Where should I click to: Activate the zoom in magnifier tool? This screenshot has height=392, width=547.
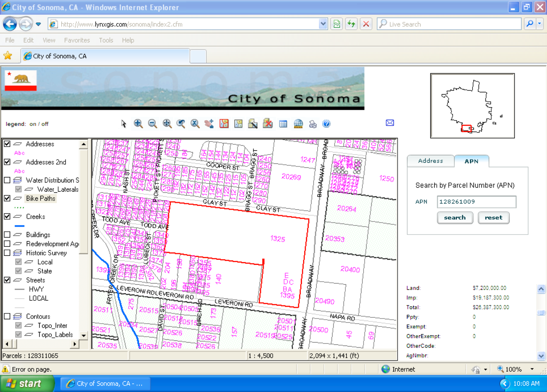(x=138, y=124)
